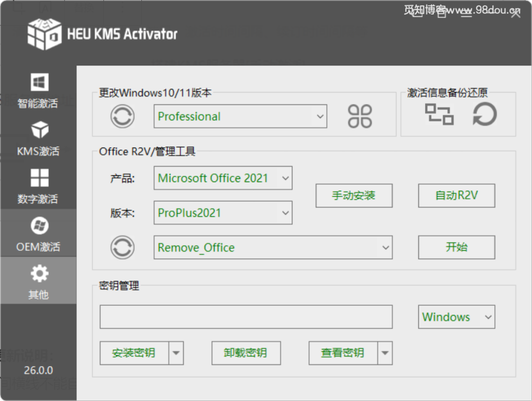Viewport: 532px width, 401px height.
Task: Expand the Windows key-type dropdown
Action: pyautogui.click(x=456, y=317)
